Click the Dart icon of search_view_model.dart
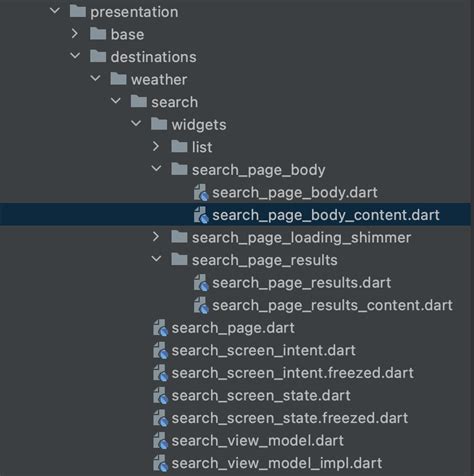474x476 pixels. [x=160, y=440]
